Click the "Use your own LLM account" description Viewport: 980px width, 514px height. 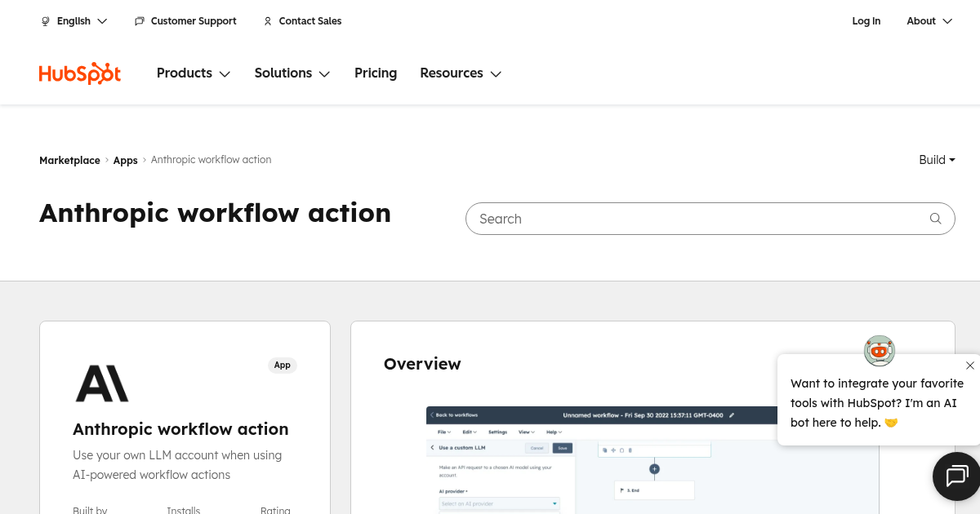click(177, 465)
